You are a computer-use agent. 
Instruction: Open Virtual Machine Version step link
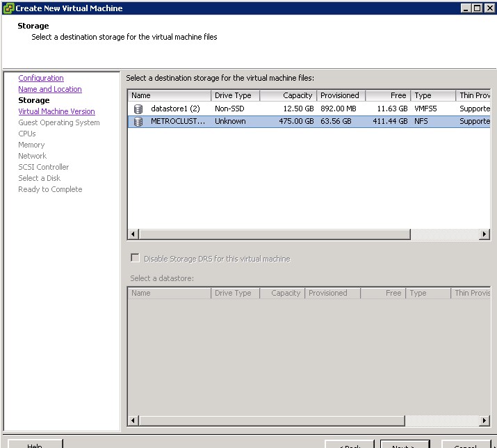tap(56, 111)
